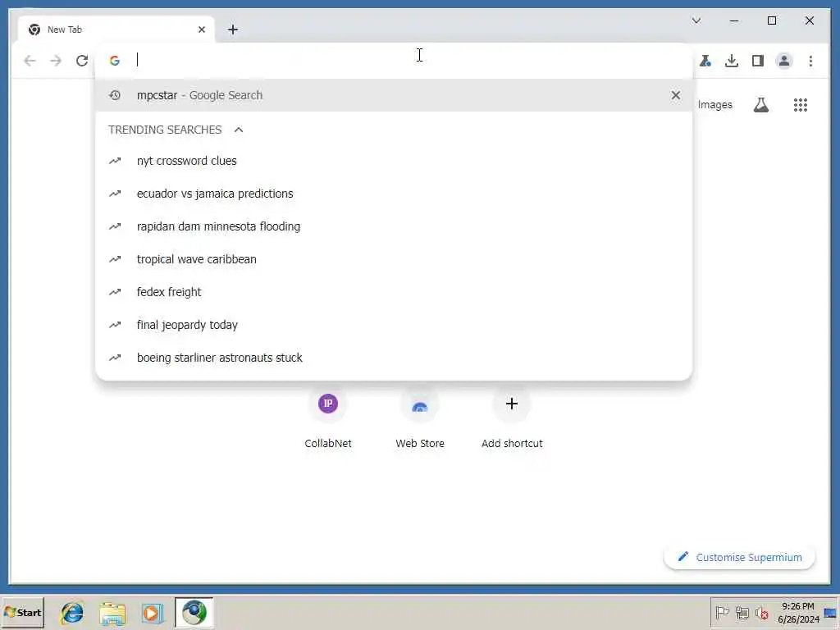Open the Web Store shortcut
The height and width of the screenshot is (630, 840).
420,419
